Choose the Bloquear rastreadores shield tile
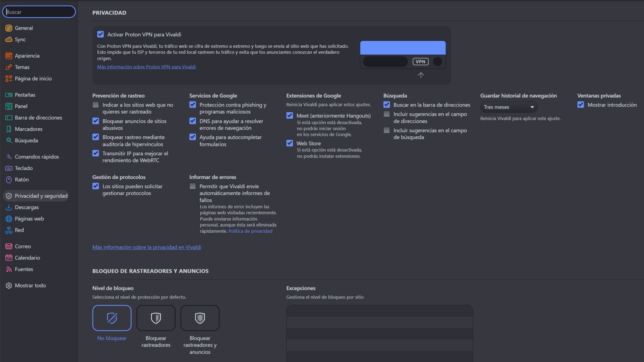The height and width of the screenshot is (362, 644). pyautogui.click(x=156, y=318)
